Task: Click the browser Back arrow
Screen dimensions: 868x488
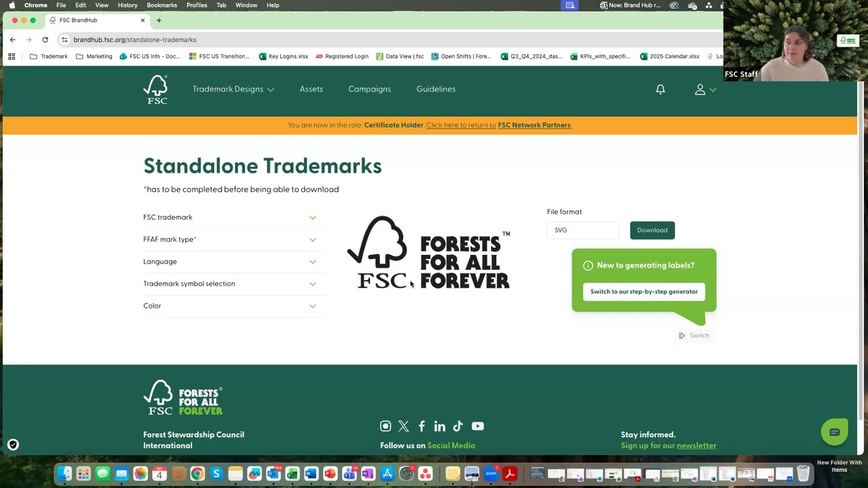Action: pyautogui.click(x=12, y=39)
